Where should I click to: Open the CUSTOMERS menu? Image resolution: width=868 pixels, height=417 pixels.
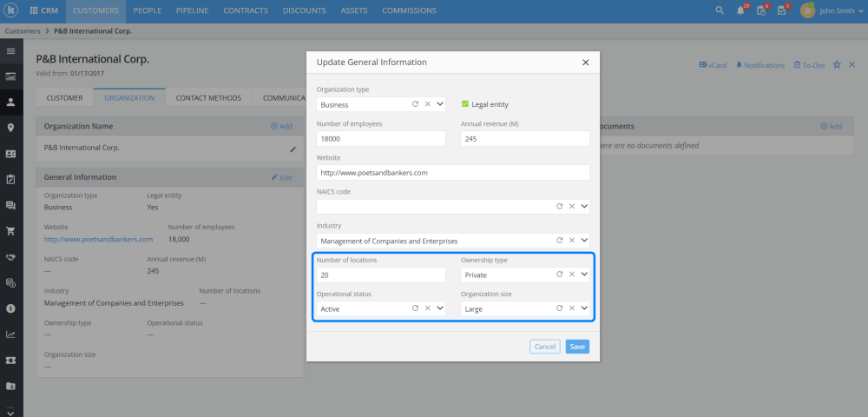(95, 10)
